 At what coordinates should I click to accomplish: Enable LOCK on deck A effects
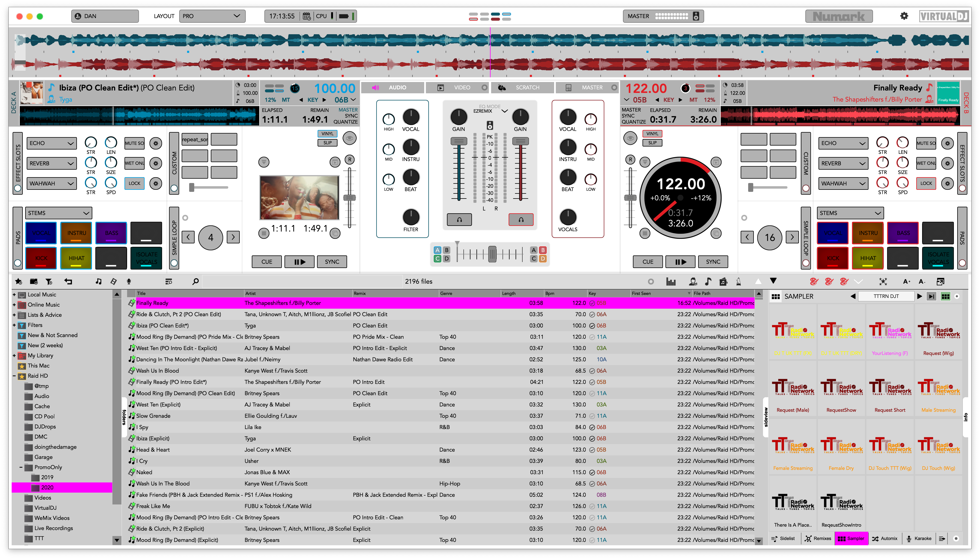click(x=134, y=184)
